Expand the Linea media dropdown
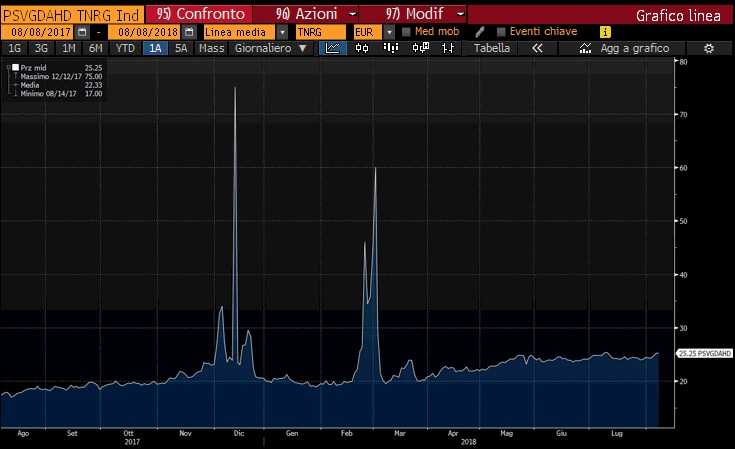 [282, 32]
